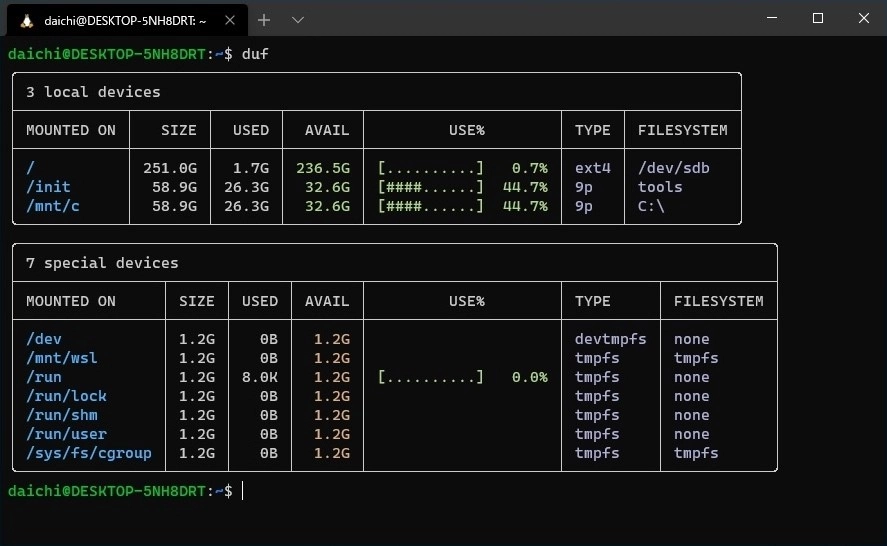Select the daichi@DESKTOP-5NH8DRT tab title

tap(125, 20)
